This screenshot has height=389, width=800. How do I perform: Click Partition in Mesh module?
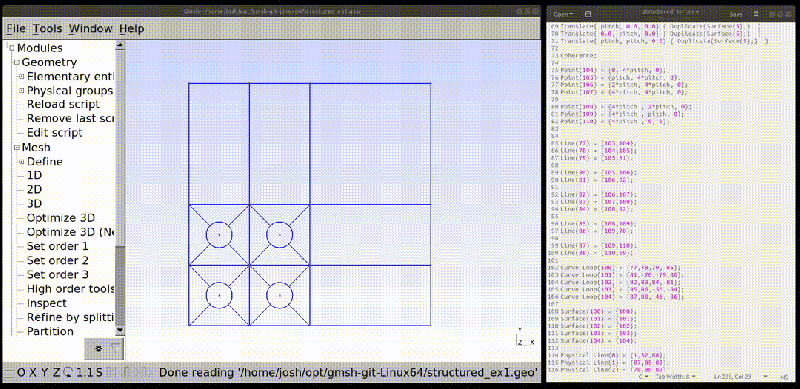pos(50,331)
